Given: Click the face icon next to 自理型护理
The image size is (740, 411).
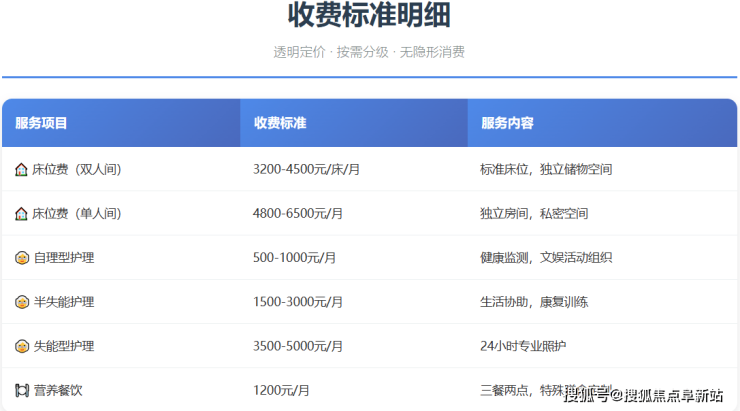Looking at the screenshot, I should (21, 258).
